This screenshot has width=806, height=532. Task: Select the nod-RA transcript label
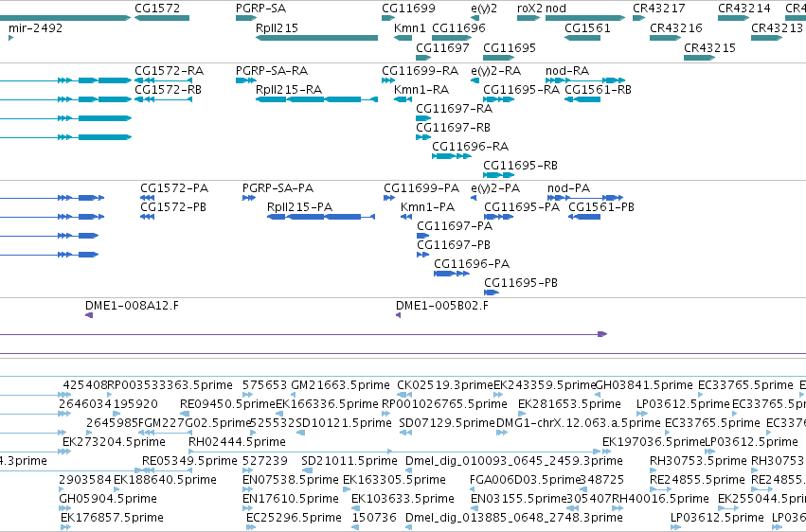pyautogui.click(x=567, y=70)
